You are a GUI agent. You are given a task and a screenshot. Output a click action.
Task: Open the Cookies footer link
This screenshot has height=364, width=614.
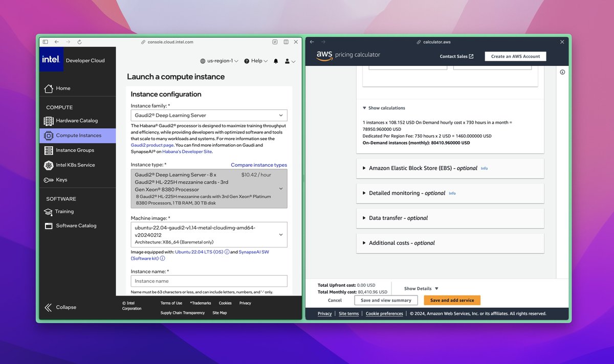(225, 303)
